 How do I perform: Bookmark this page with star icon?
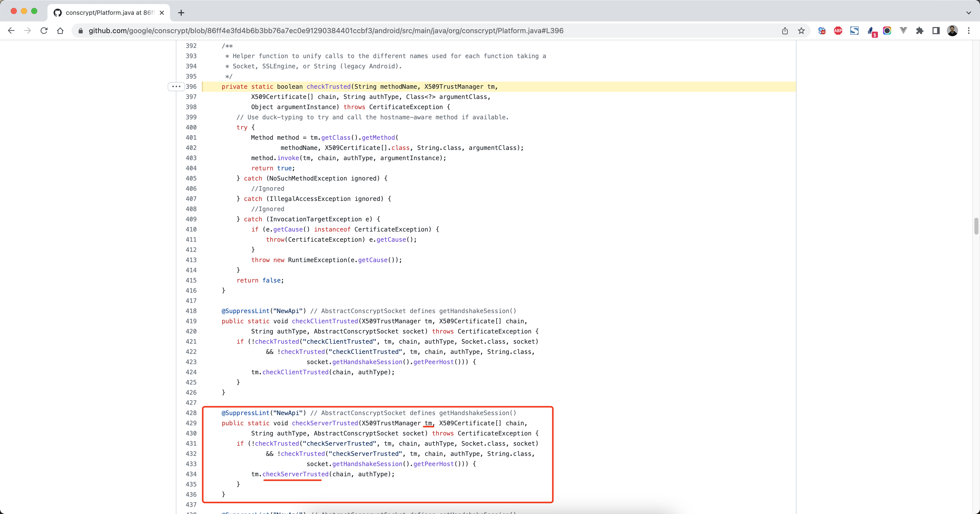[801, 31]
